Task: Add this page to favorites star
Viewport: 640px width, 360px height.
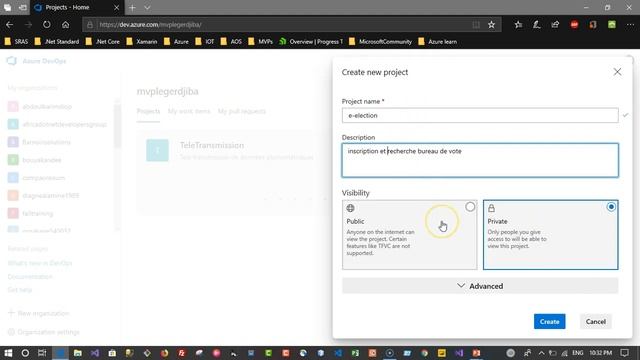Action: tap(491, 25)
